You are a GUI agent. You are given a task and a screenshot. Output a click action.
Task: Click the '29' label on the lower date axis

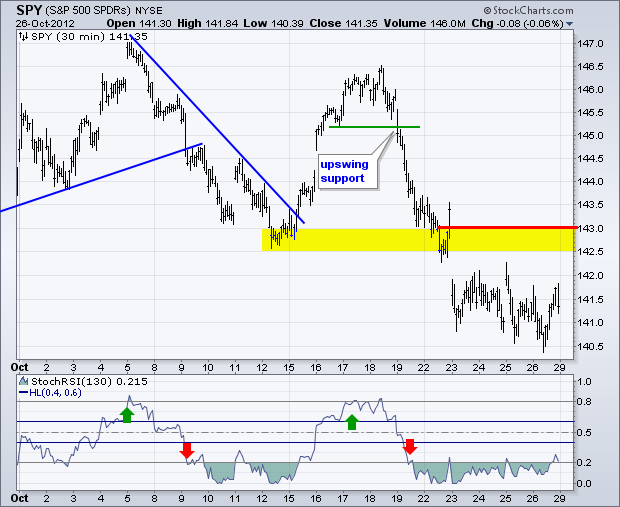coord(559,498)
